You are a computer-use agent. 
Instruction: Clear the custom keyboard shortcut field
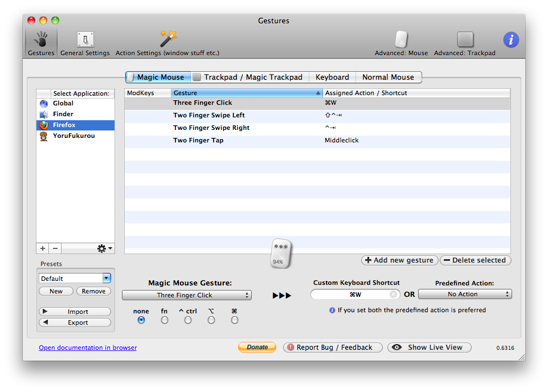click(394, 295)
